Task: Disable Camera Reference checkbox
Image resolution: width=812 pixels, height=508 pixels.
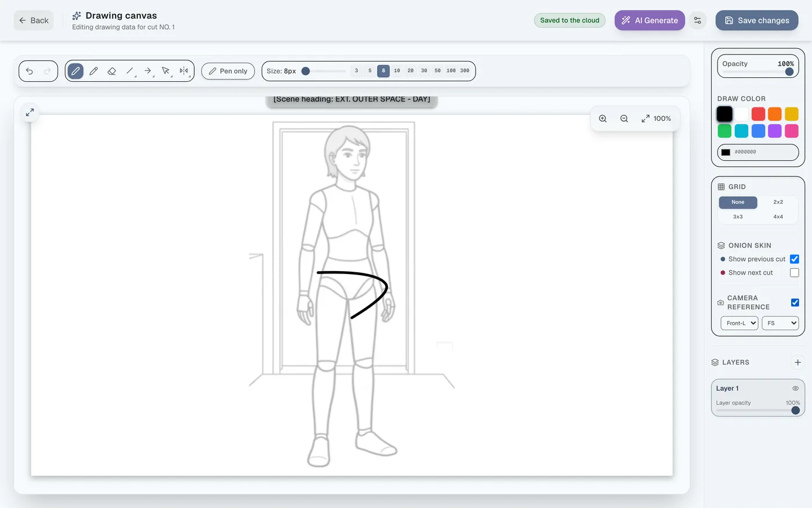Action: tap(795, 302)
